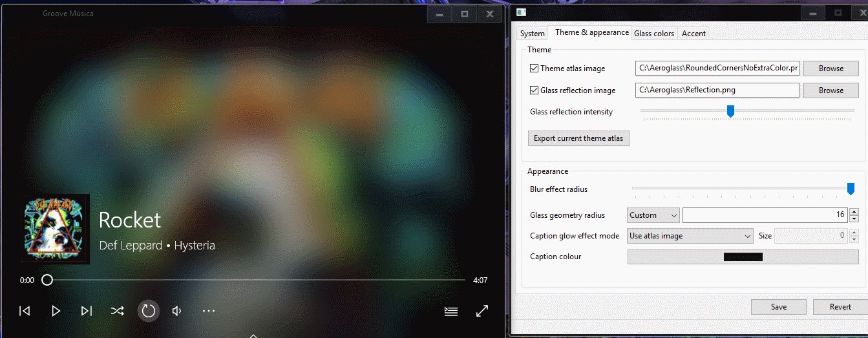Uncheck the Theme atlas image checkbox
Image resolution: width=868 pixels, height=338 pixels.
[x=535, y=69]
